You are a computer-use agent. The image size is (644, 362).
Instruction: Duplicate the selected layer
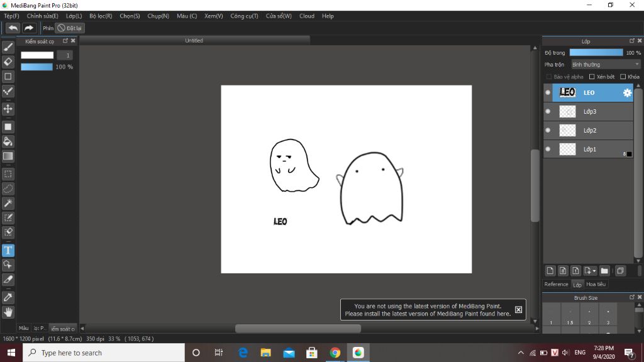pyautogui.click(x=620, y=271)
